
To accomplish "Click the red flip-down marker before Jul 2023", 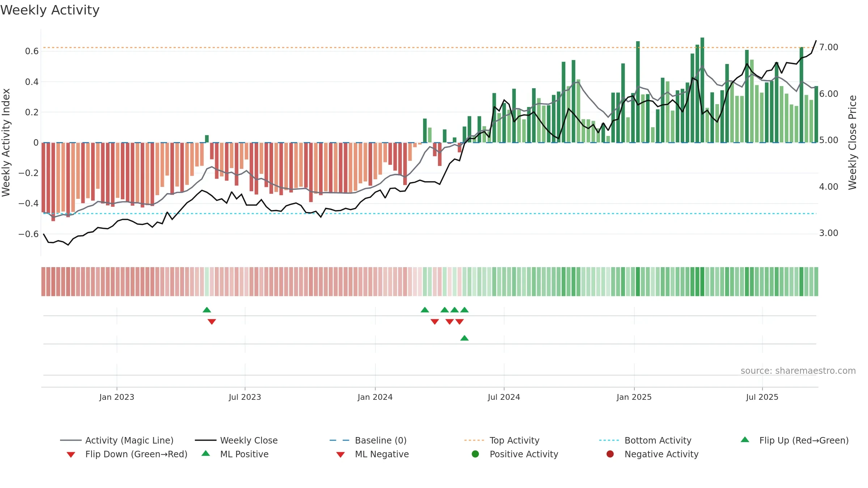I will click(212, 322).
